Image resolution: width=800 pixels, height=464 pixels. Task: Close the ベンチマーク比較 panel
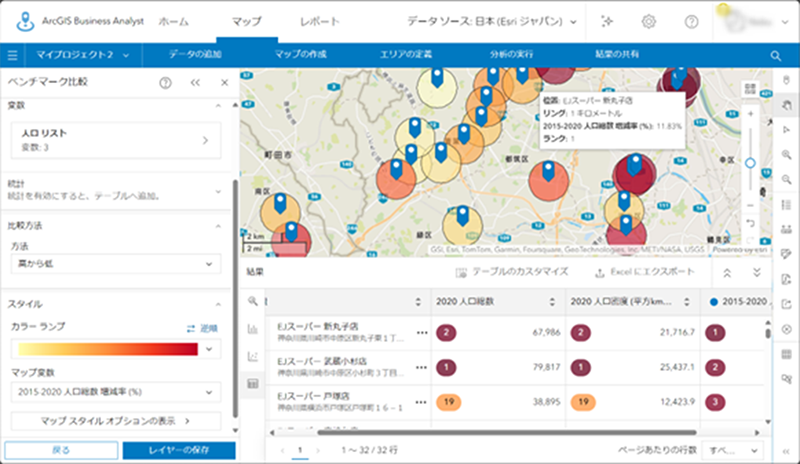224,83
